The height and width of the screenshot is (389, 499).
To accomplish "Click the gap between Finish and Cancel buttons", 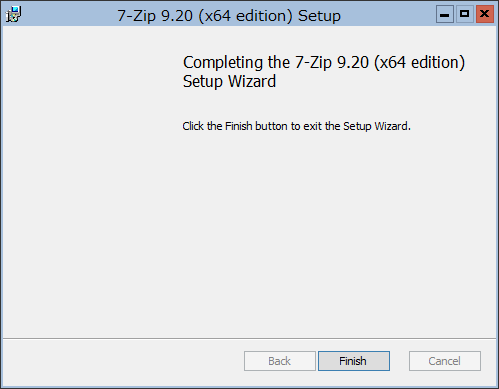I will coord(399,361).
